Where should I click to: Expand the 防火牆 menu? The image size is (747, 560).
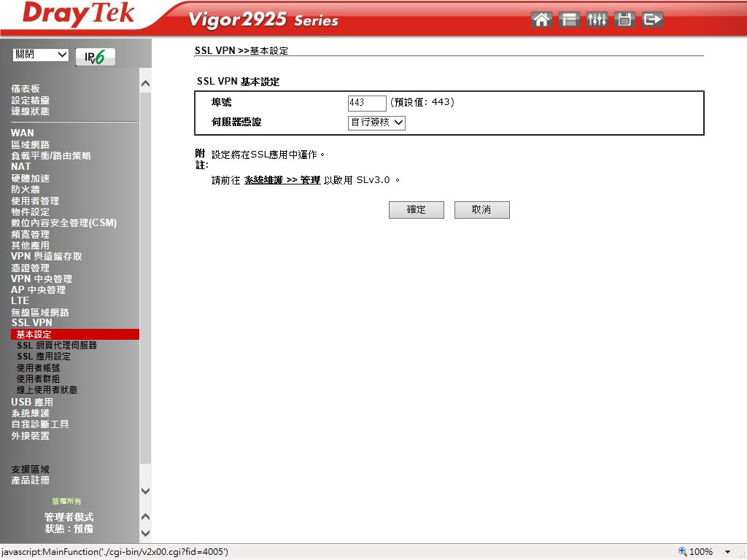click(26, 189)
